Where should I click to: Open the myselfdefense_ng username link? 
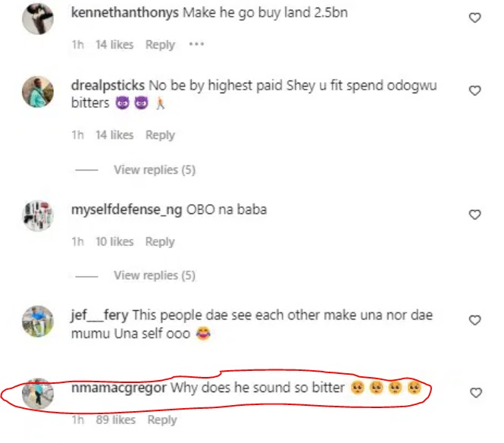tap(126, 210)
